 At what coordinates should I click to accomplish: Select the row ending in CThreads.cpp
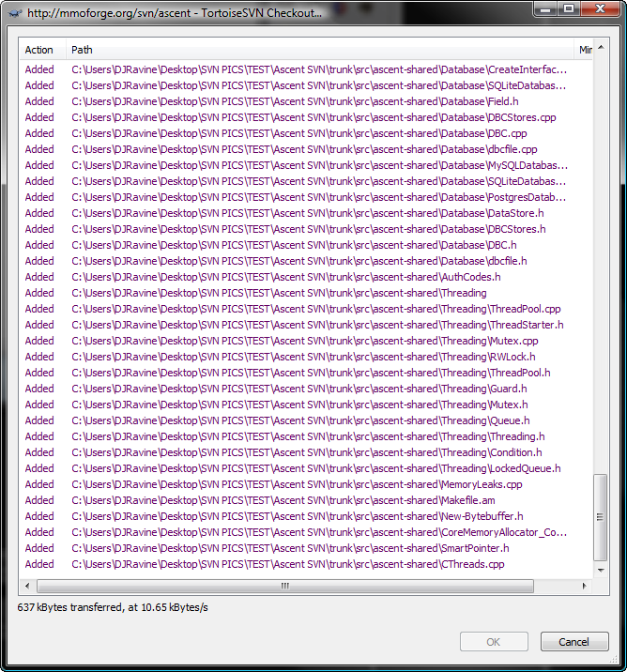tap(306, 564)
